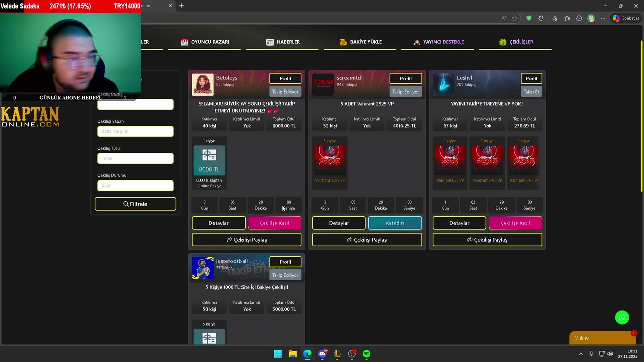Toggle Takip Ediliyor for Betoleys
The image size is (644, 362).
point(285,92)
